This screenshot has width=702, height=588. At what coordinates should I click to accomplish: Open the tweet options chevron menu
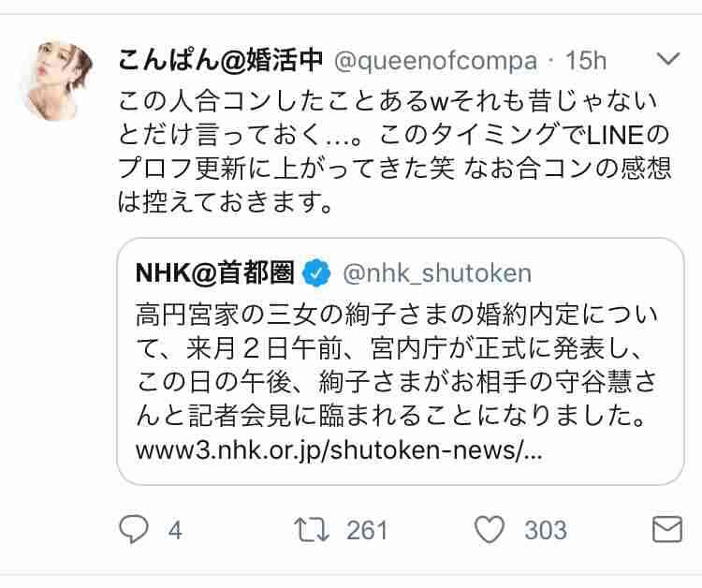[668, 59]
